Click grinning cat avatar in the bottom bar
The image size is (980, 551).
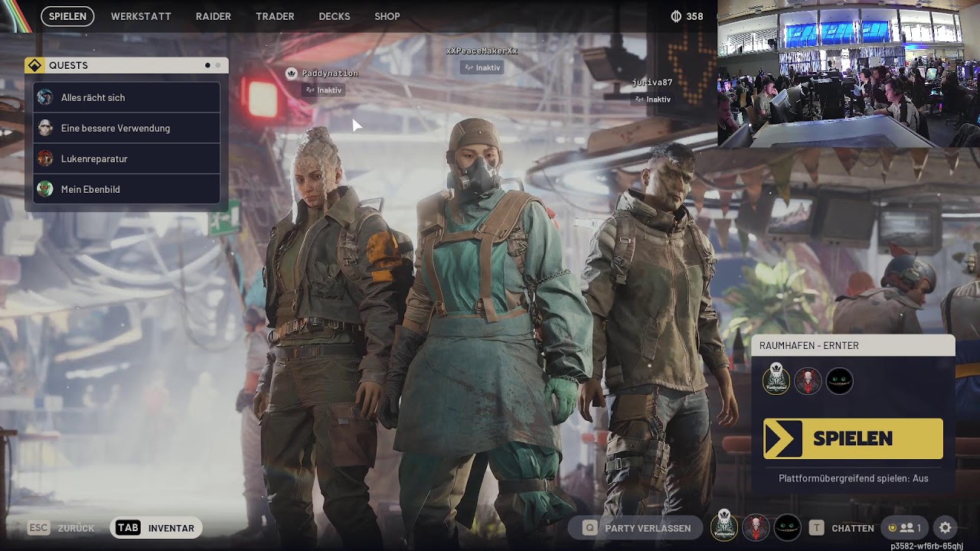coord(787,527)
